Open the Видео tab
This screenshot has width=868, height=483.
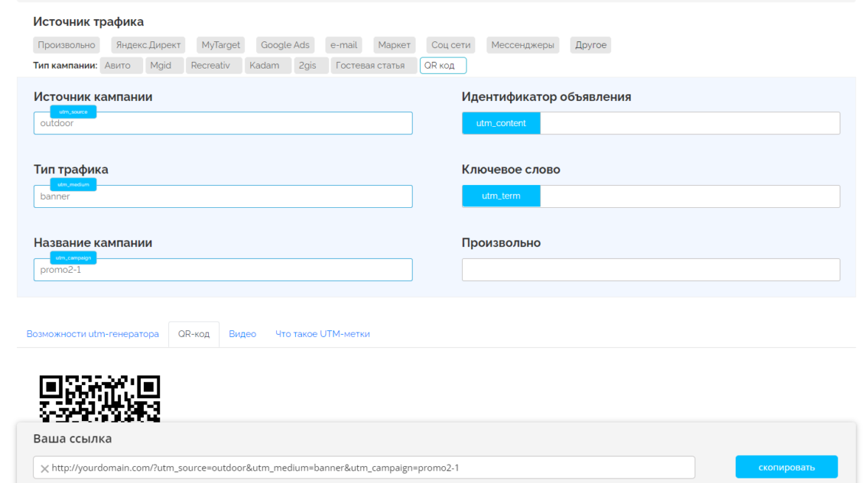click(x=242, y=334)
